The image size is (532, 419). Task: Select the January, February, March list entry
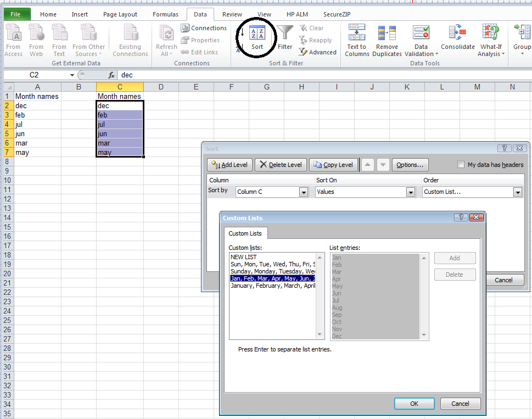(273, 286)
